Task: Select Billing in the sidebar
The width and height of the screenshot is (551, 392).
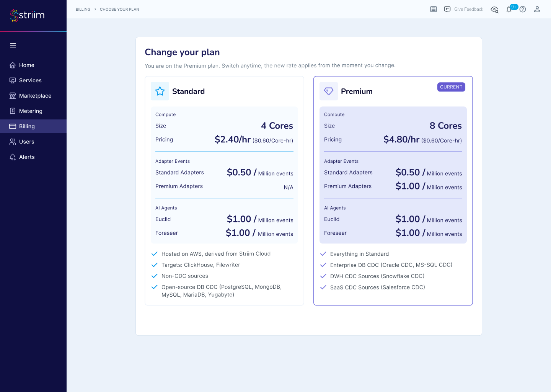Action: coord(33,126)
